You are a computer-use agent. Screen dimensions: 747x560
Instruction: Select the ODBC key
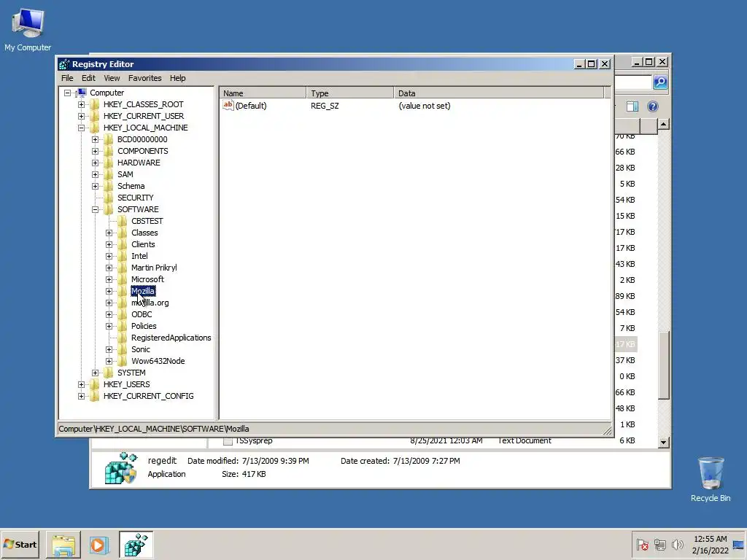point(142,314)
